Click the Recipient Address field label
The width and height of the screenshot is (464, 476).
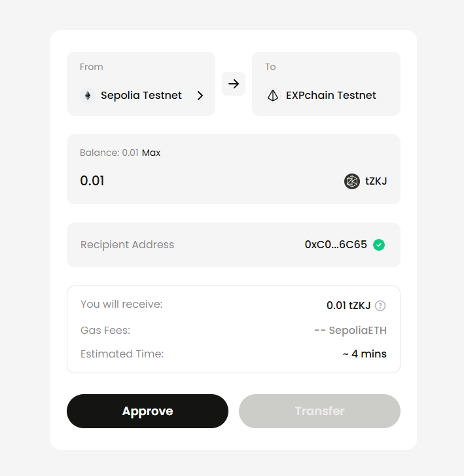tap(128, 245)
